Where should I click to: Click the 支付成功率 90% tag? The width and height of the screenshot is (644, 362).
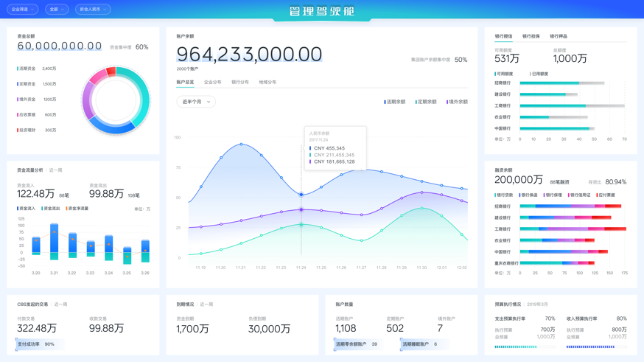[x=40, y=344]
